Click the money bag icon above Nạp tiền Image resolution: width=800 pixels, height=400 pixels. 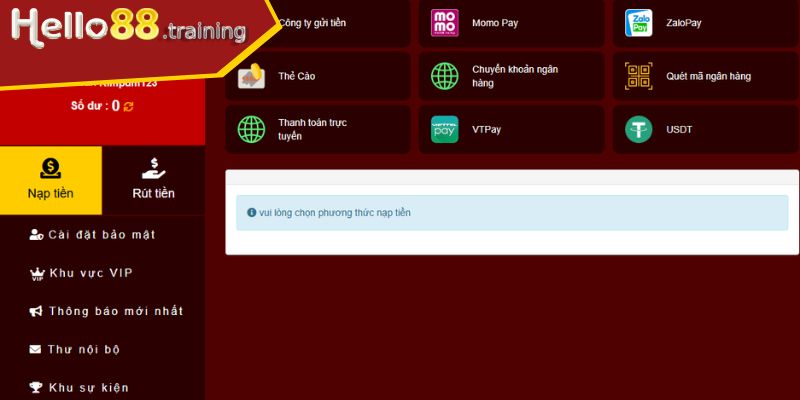pyautogui.click(x=51, y=169)
